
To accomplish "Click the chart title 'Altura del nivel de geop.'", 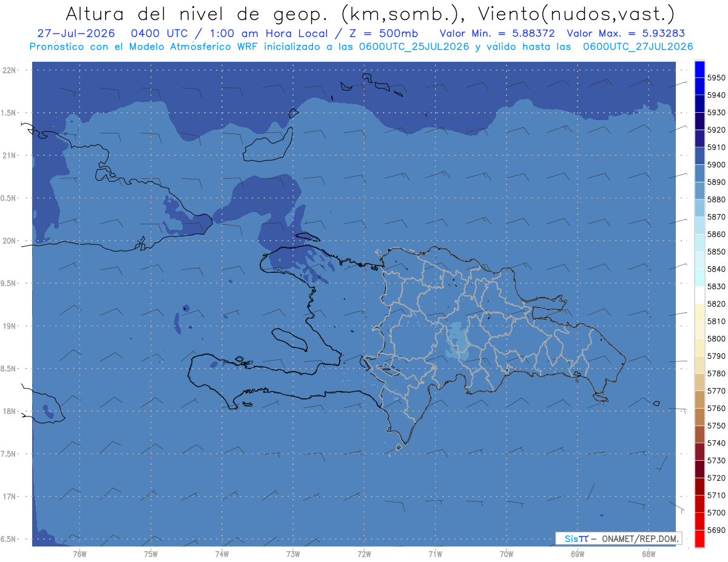I will (197, 13).
